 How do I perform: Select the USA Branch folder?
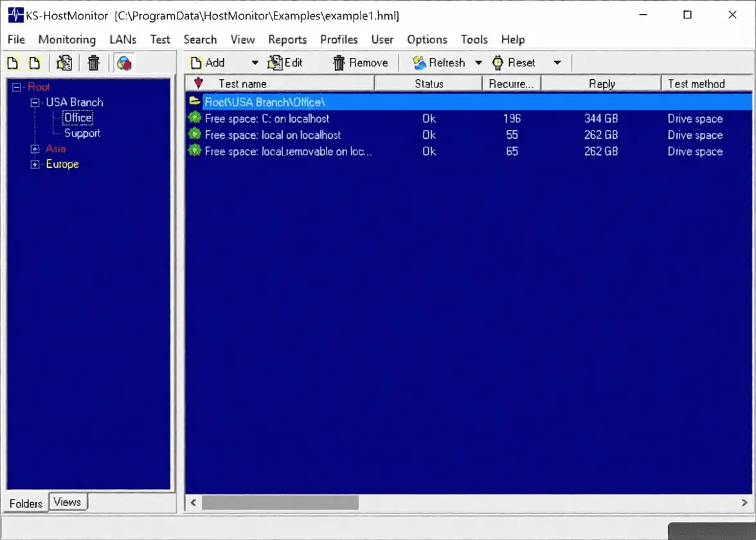coord(75,102)
